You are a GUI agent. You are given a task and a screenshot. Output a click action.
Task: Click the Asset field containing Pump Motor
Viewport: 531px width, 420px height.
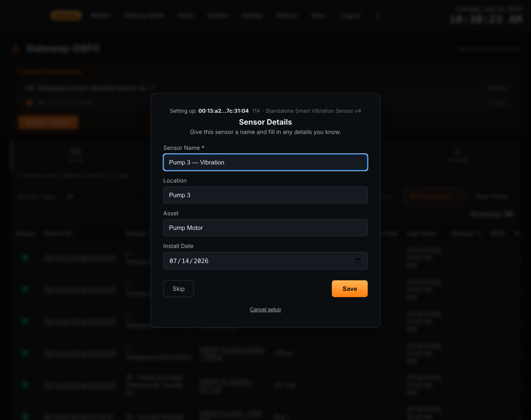pyautogui.click(x=265, y=228)
